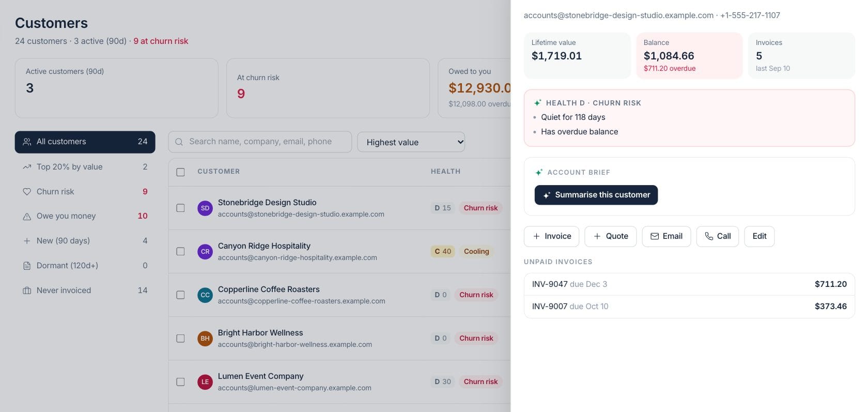Click the warning triangle icon beside Owe you money

tap(27, 217)
